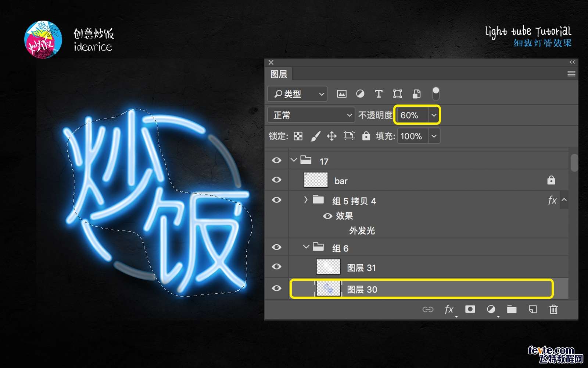Click the 填充 label

click(x=385, y=136)
